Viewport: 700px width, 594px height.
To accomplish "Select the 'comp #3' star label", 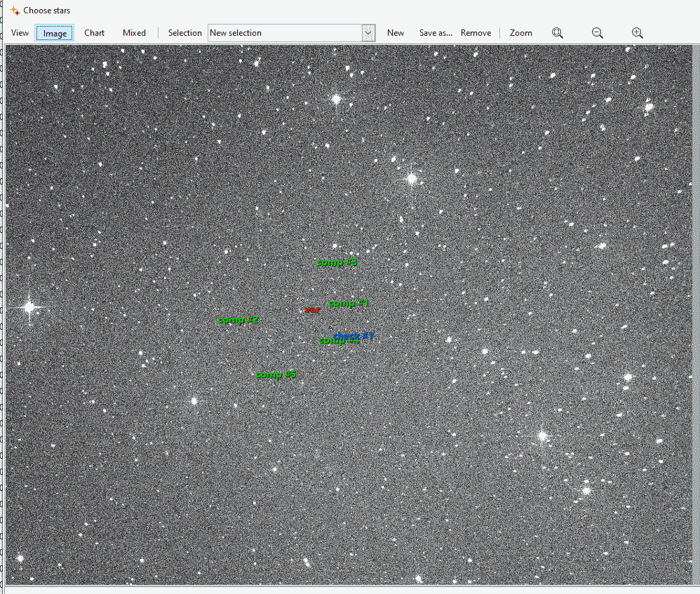I will 337,262.
